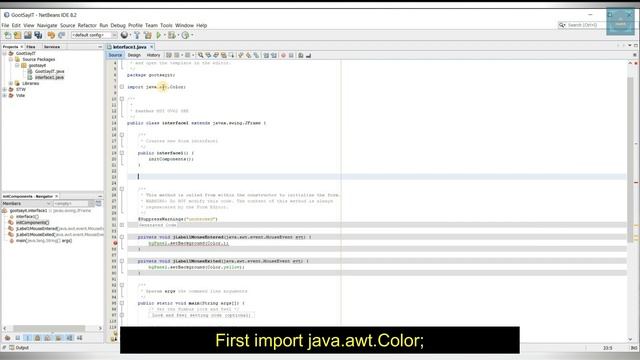Run the project with the green play icon
Image resolution: width=640 pixels, height=360 pixels.
pos(159,36)
